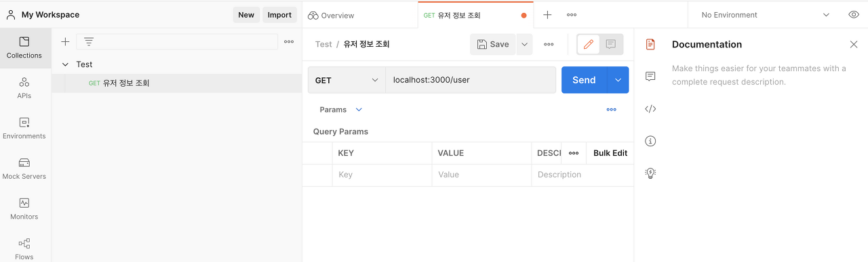Click the documentation description placeholder text

tap(759, 75)
